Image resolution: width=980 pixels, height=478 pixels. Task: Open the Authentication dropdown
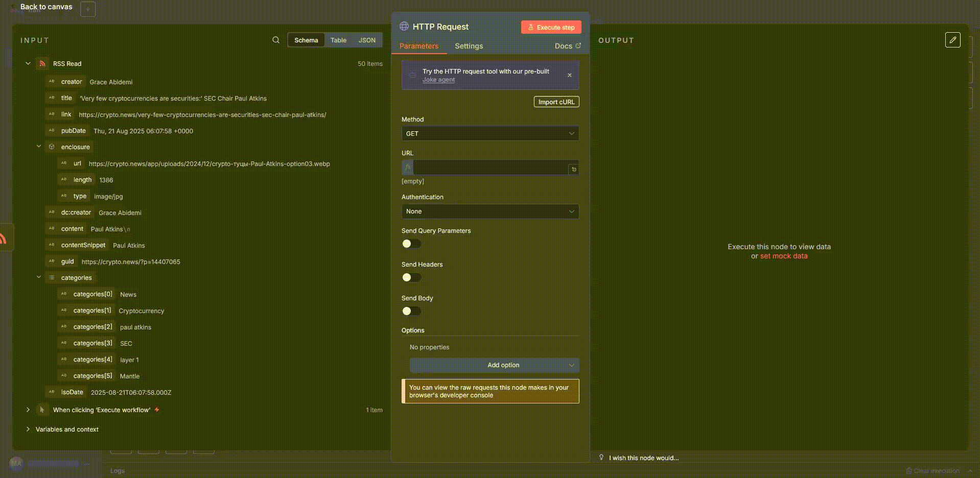click(x=489, y=211)
